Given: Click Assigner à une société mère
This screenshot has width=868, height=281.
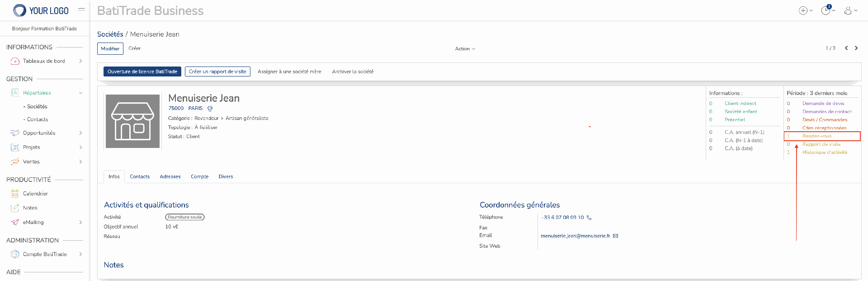Looking at the screenshot, I should 289,71.
